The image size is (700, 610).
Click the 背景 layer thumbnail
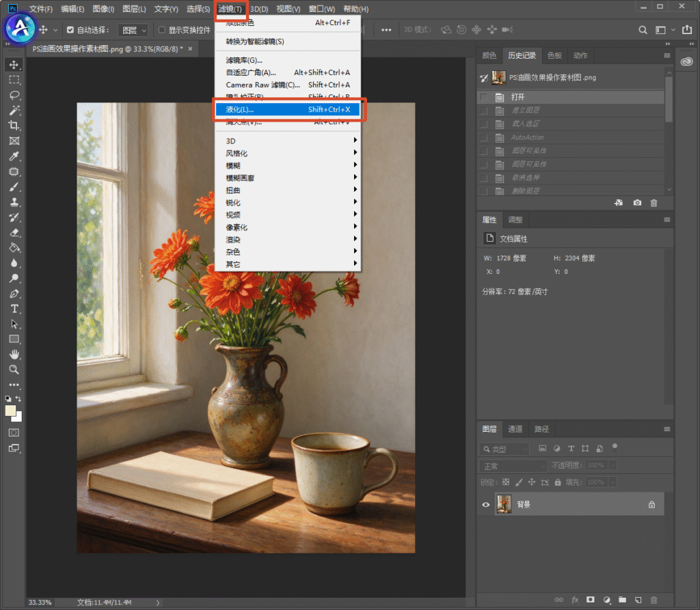coord(504,504)
